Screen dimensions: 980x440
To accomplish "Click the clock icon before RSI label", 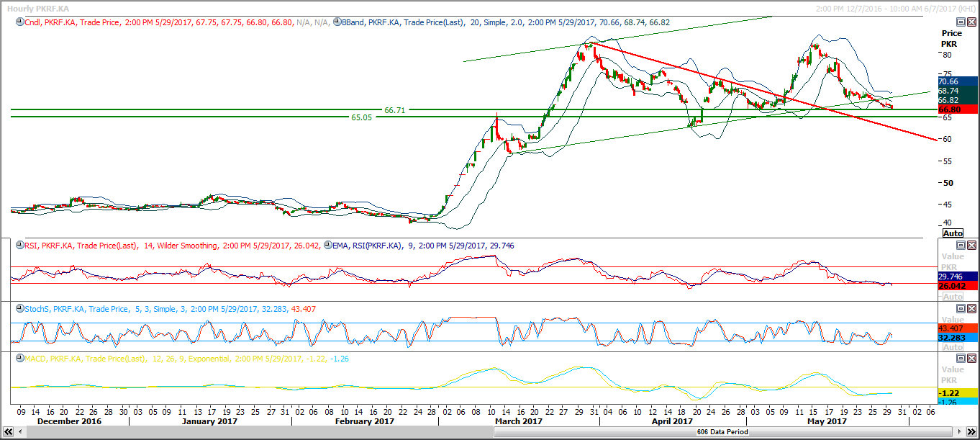I will pyautogui.click(x=19, y=246).
